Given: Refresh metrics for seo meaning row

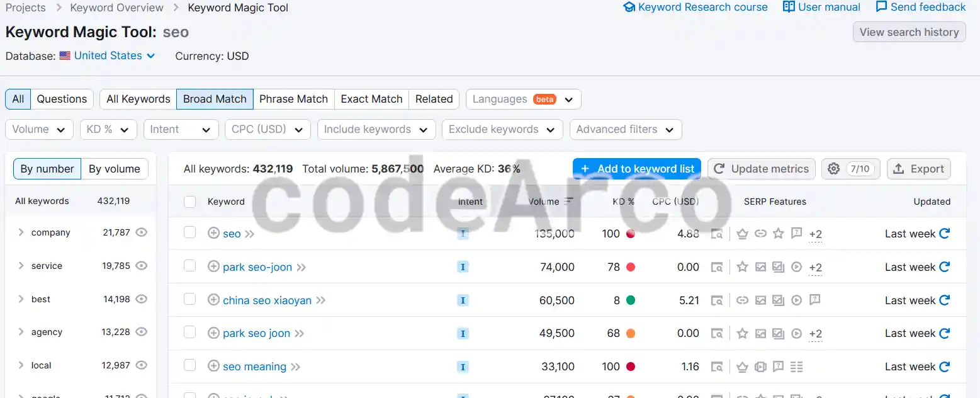Looking at the screenshot, I should tap(944, 367).
